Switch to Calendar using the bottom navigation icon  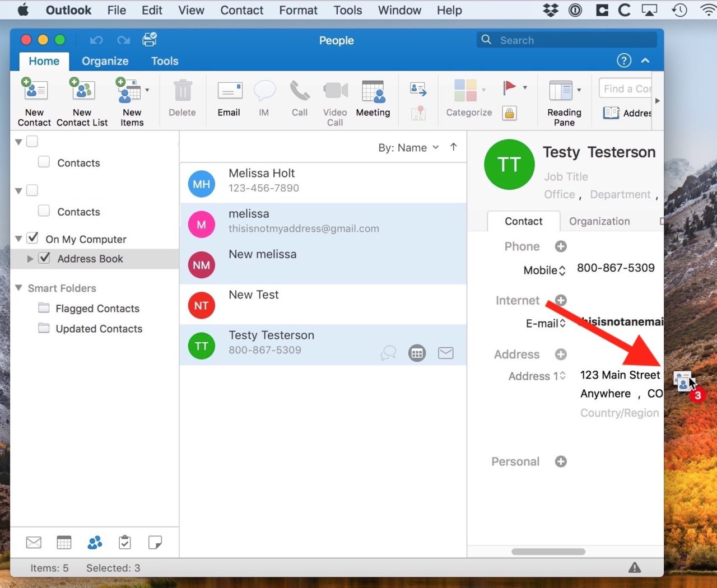[64, 542]
